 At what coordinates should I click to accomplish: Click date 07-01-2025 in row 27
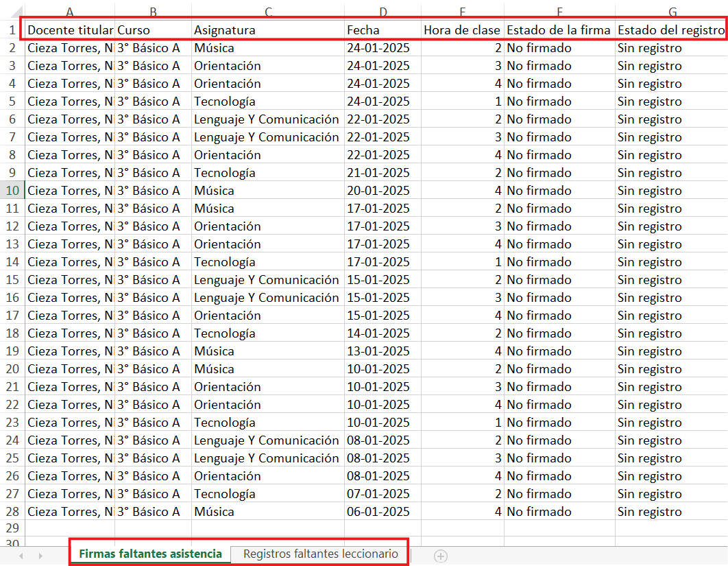pos(383,494)
